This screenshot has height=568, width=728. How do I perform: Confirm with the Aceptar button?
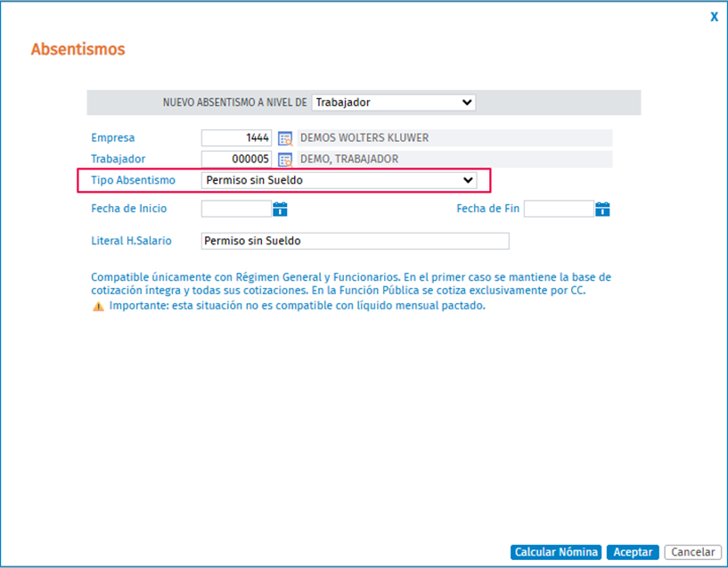[x=633, y=552]
